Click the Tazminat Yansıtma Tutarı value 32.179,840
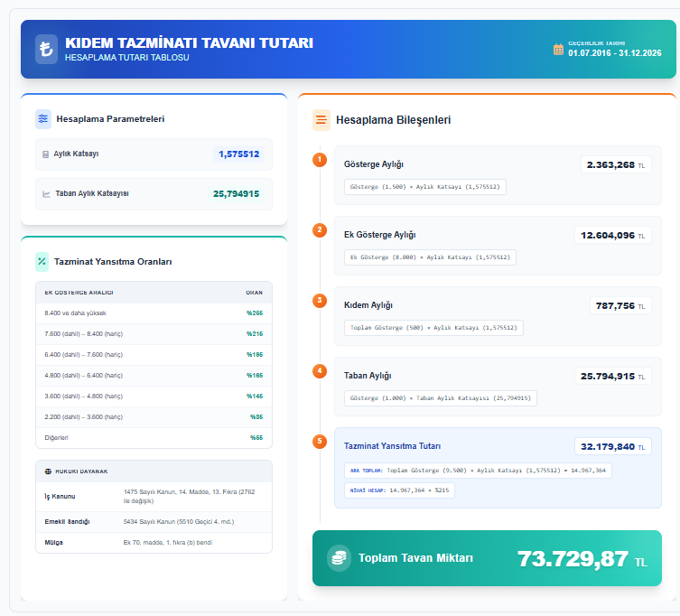The width and height of the screenshot is (680, 616). 613,446
